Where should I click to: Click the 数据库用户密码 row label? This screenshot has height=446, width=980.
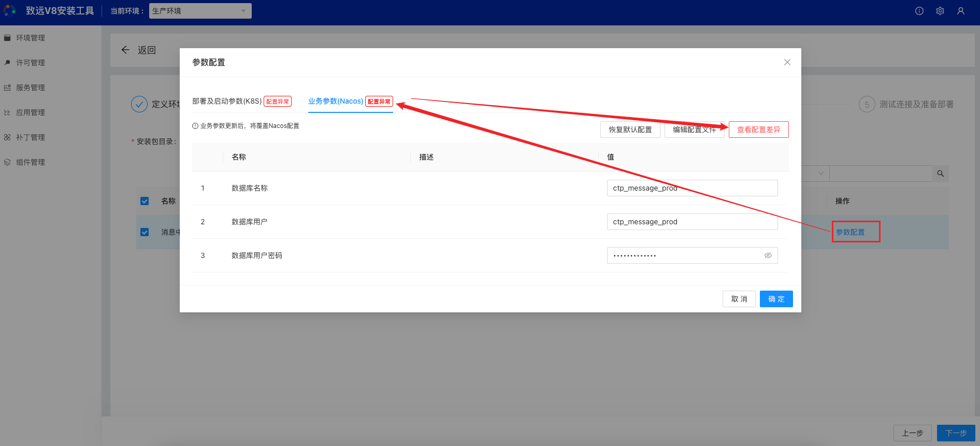coord(257,255)
